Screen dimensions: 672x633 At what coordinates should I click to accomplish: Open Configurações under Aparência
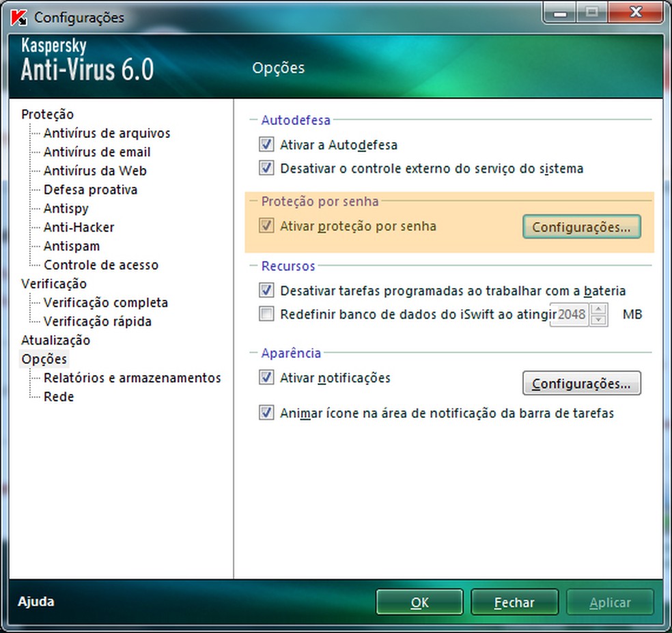click(581, 383)
